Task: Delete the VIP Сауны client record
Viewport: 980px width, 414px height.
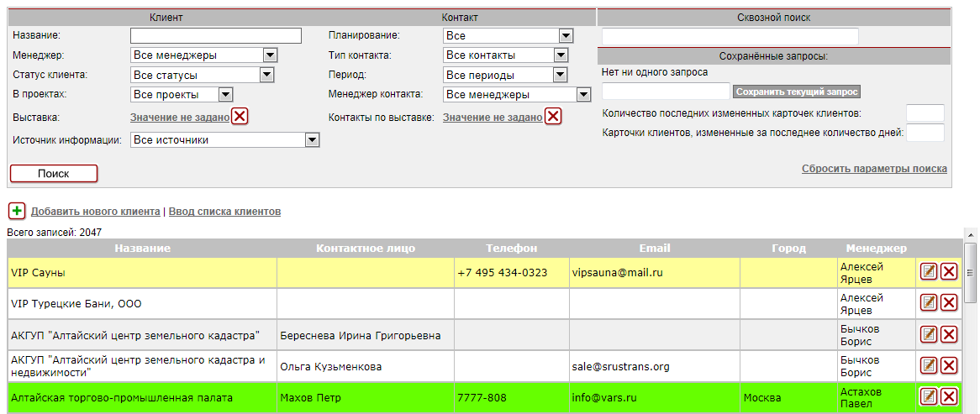Action: [949, 271]
